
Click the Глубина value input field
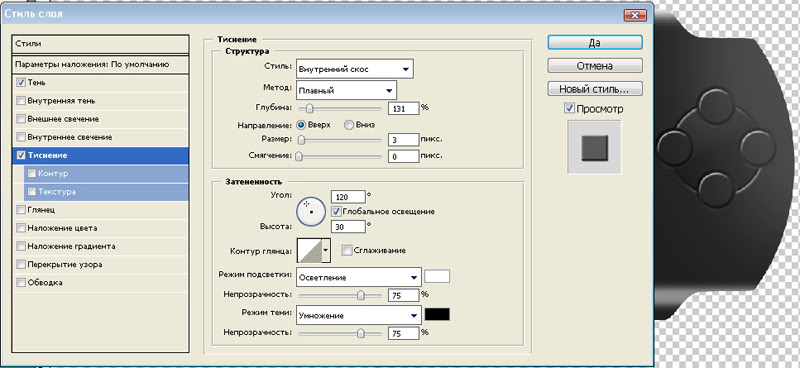click(404, 108)
